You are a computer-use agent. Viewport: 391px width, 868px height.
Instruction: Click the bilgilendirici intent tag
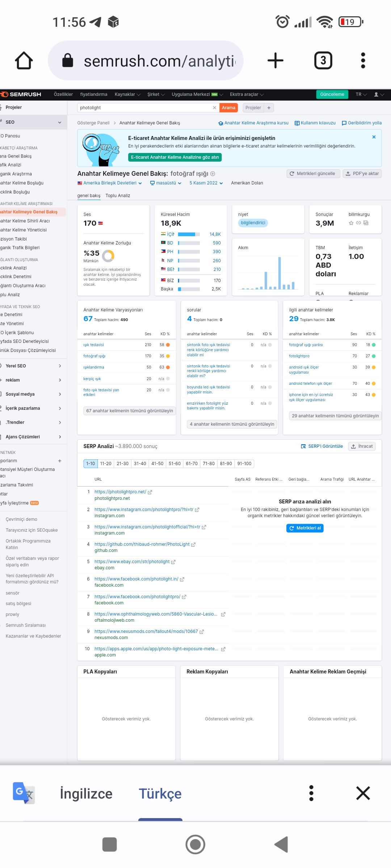(x=253, y=223)
